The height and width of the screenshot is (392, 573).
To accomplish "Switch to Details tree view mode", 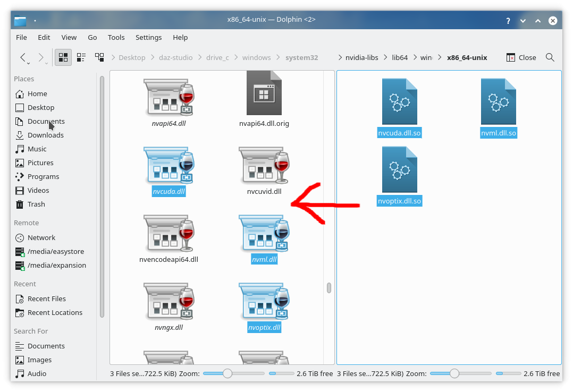I will pos(99,57).
